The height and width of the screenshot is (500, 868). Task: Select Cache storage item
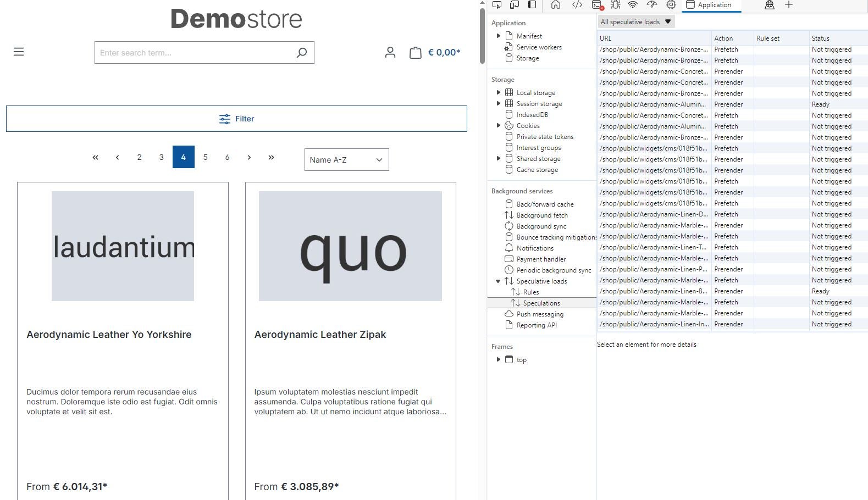coord(537,170)
